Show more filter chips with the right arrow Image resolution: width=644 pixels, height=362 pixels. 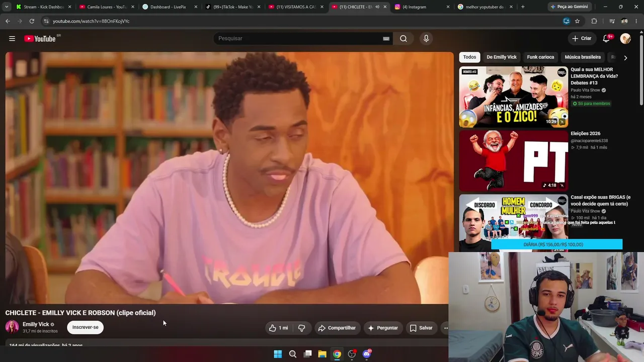coord(625,58)
